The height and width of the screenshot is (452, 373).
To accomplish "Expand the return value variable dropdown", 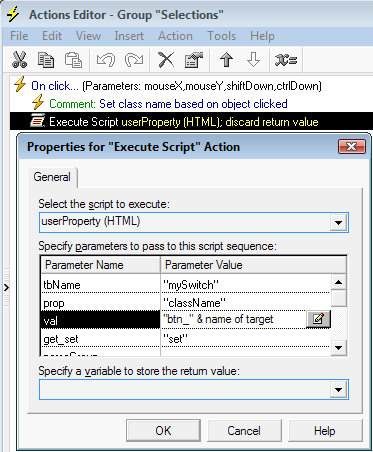I will [x=338, y=389].
